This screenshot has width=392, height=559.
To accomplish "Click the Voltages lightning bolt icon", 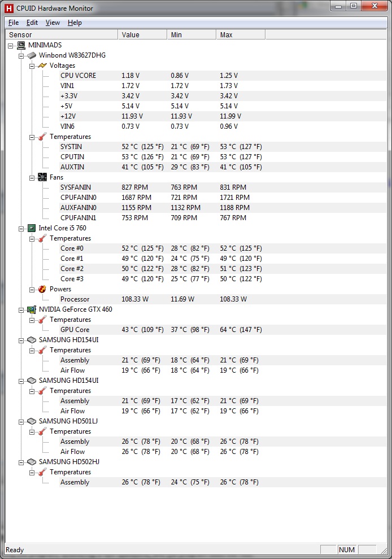I will click(42, 65).
